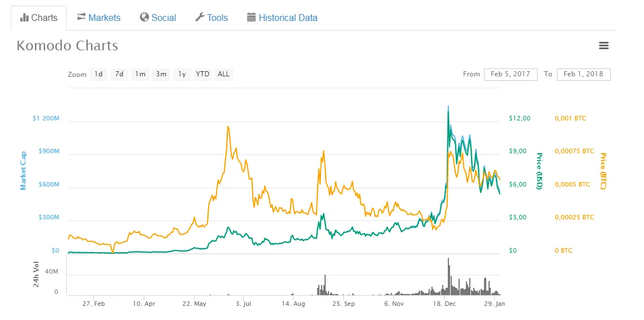Open the Historical Data tab
The height and width of the screenshot is (320, 644).
[x=282, y=18]
